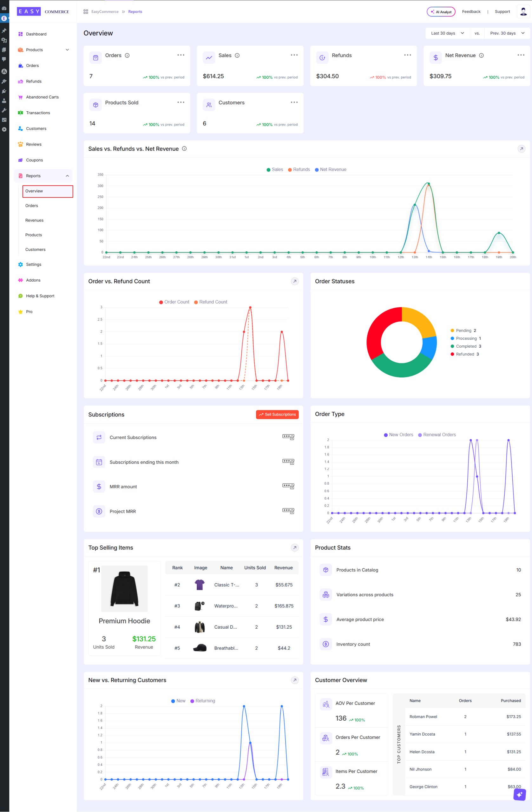This screenshot has height=812, width=532.
Task: Open Net Revenue card three-dot menu
Action: pyautogui.click(x=520, y=55)
